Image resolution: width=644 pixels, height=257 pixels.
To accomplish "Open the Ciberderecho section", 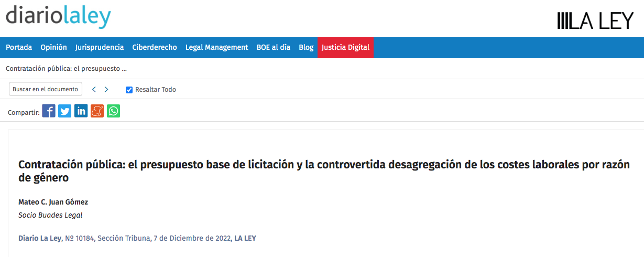I will [x=155, y=47].
